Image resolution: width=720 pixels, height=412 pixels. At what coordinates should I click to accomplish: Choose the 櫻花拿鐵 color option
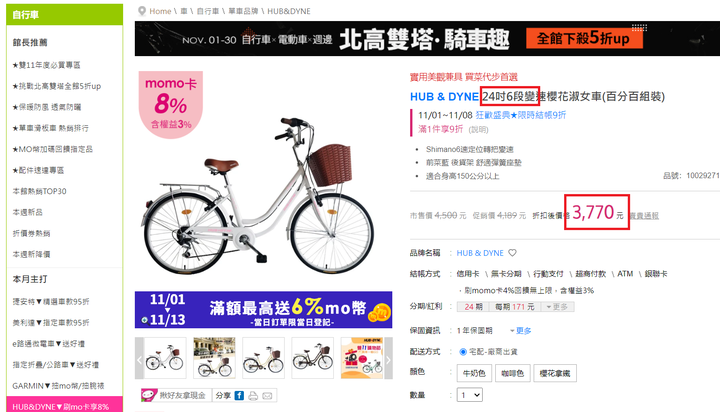[555, 373]
